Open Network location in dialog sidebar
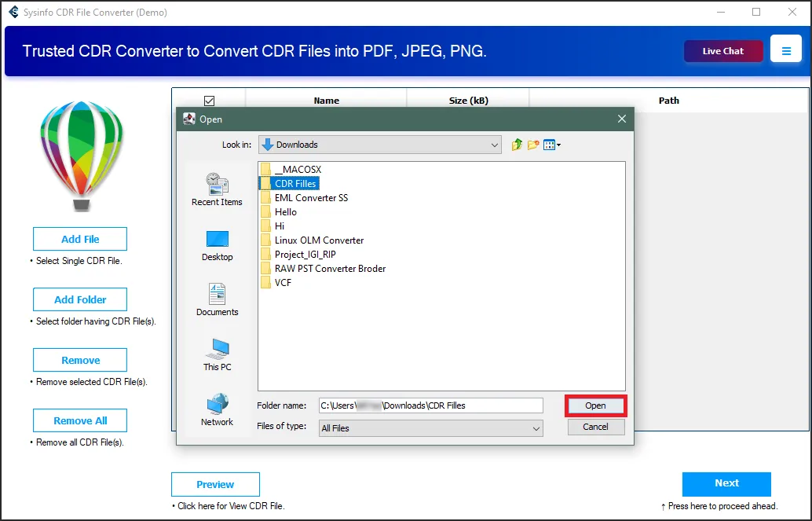812x521 pixels. coord(217,409)
